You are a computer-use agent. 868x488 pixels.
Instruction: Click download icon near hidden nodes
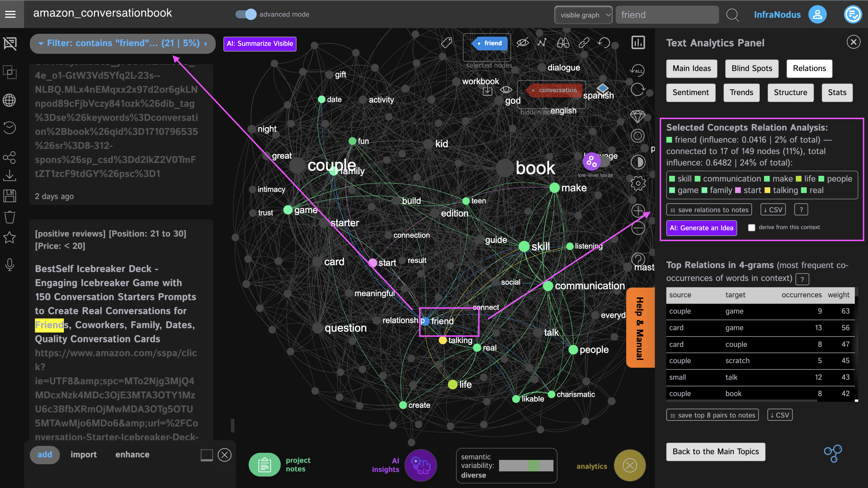487,91
